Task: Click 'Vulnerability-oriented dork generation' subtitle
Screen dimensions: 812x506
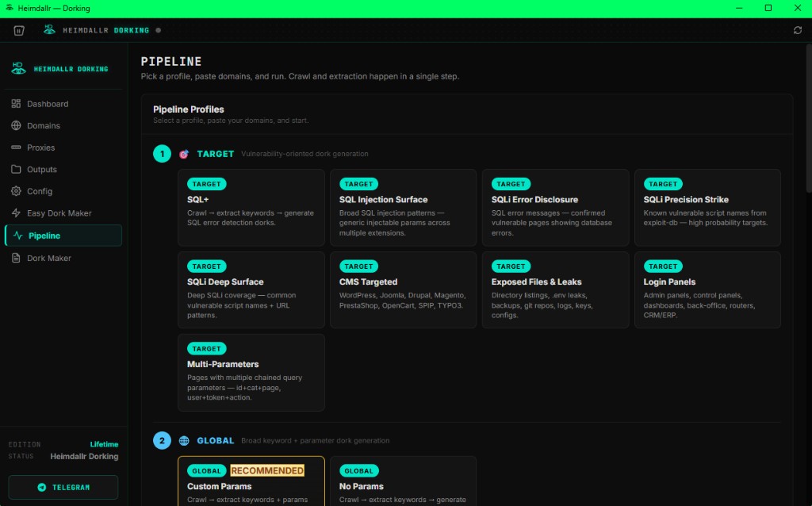Action: point(304,154)
